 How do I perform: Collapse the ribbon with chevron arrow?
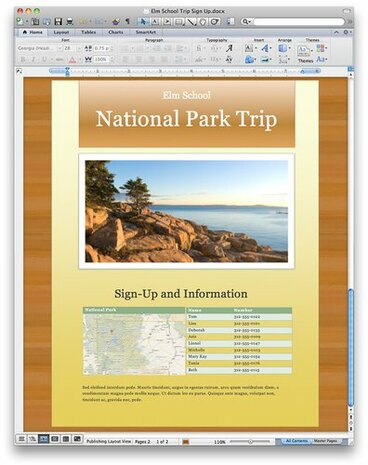pyautogui.click(x=336, y=32)
